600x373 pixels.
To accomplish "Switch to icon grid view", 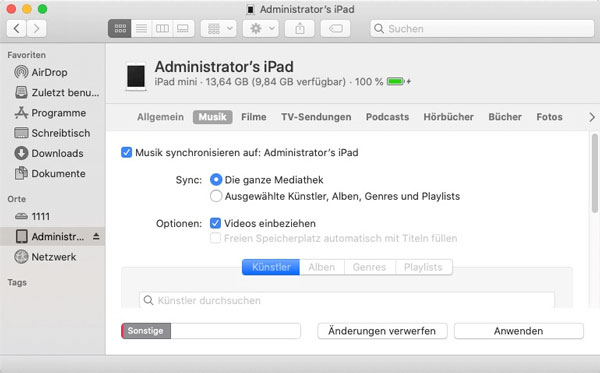I will pos(120,29).
